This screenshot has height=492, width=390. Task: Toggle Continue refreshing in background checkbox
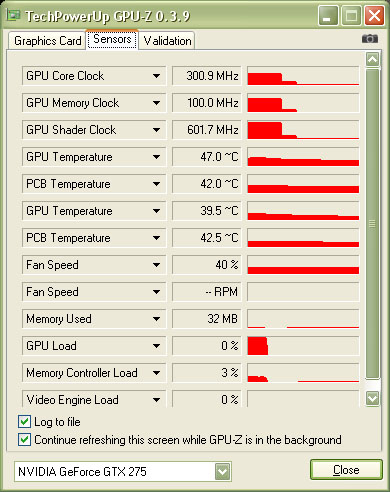click(24, 440)
